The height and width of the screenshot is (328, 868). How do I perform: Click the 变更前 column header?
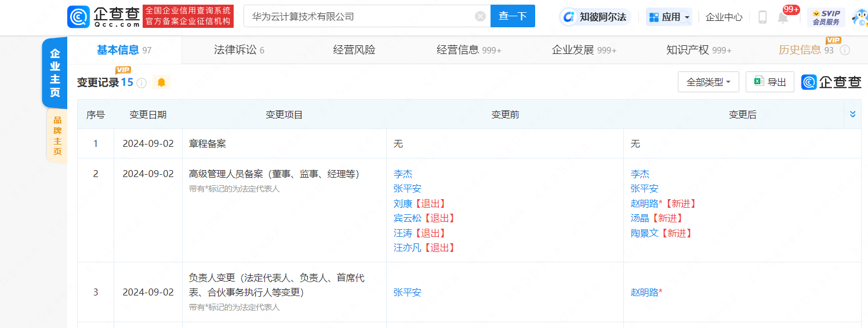tap(505, 114)
